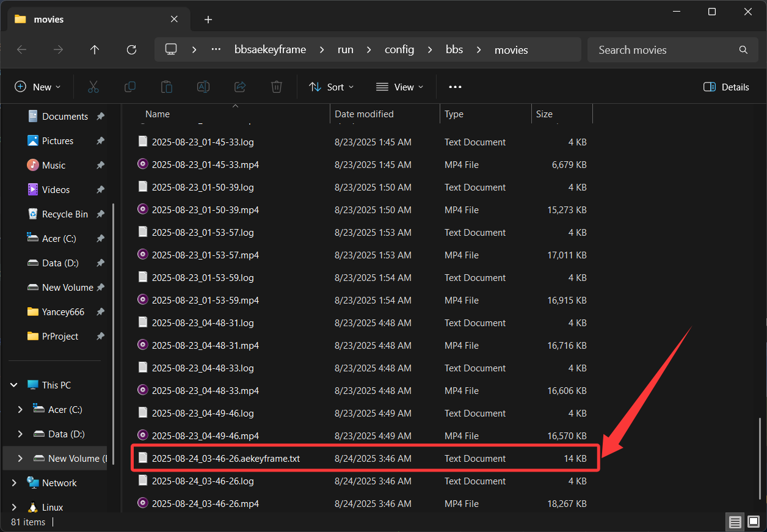
Task: Switch to details list view icon
Action: [x=735, y=522]
